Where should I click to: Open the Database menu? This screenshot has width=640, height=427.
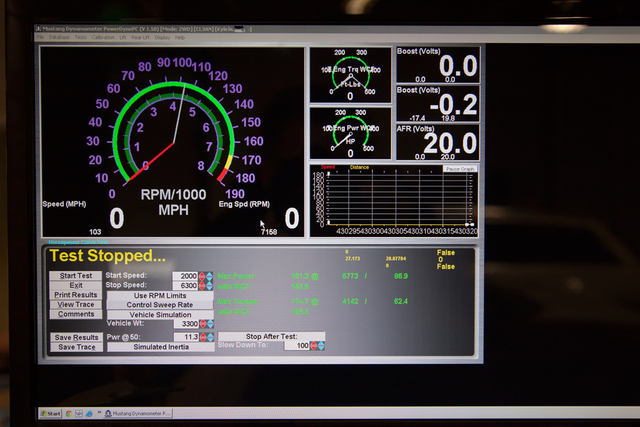tap(59, 37)
